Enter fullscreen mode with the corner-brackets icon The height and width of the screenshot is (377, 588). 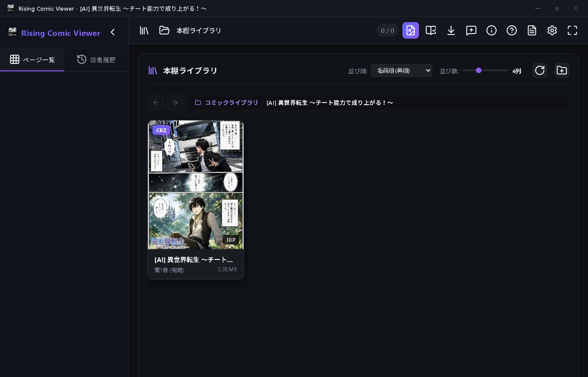(x=572, y=30)
